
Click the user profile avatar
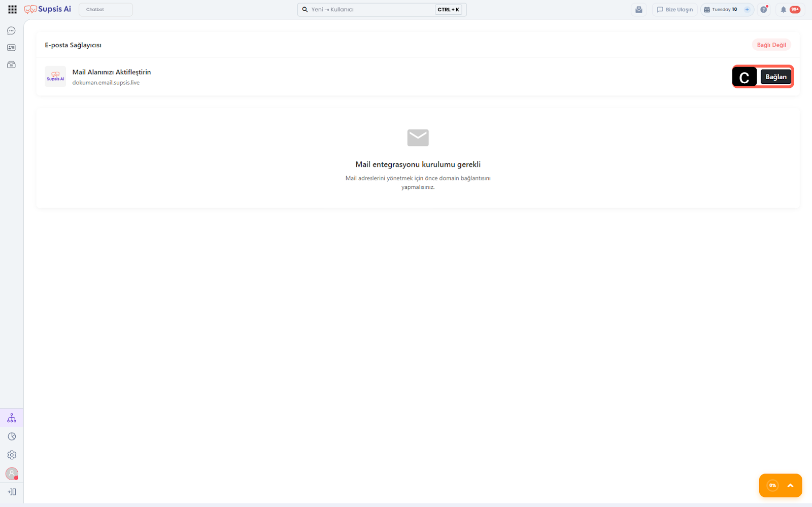pyautogui.click(x=12, y=474)
